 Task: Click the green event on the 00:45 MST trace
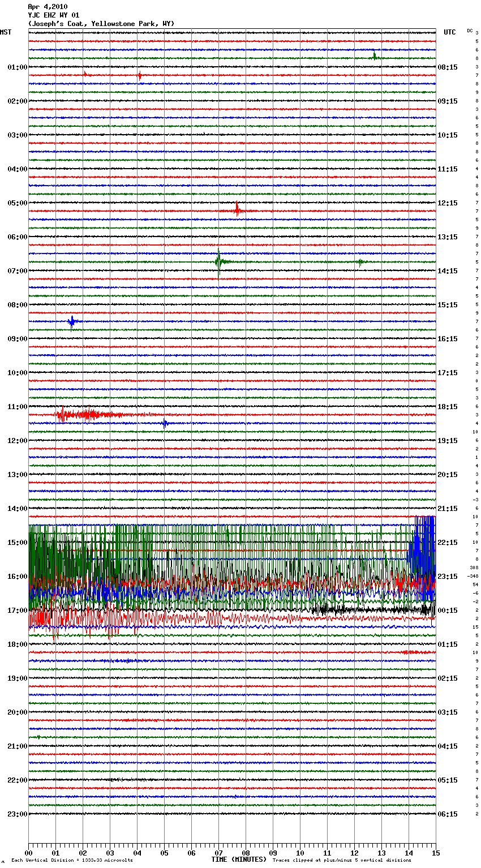375,56
